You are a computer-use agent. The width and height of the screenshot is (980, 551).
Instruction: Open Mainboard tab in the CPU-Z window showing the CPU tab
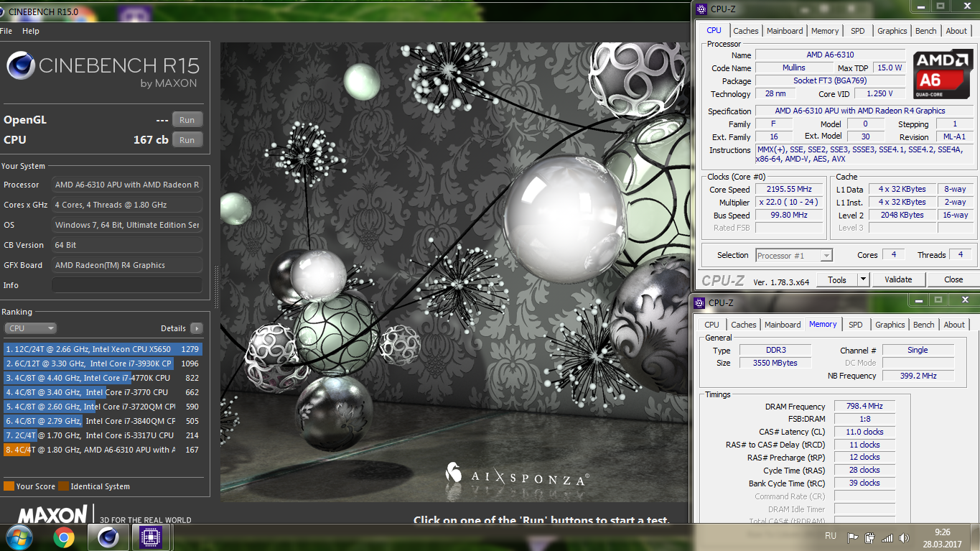(785, 31)
